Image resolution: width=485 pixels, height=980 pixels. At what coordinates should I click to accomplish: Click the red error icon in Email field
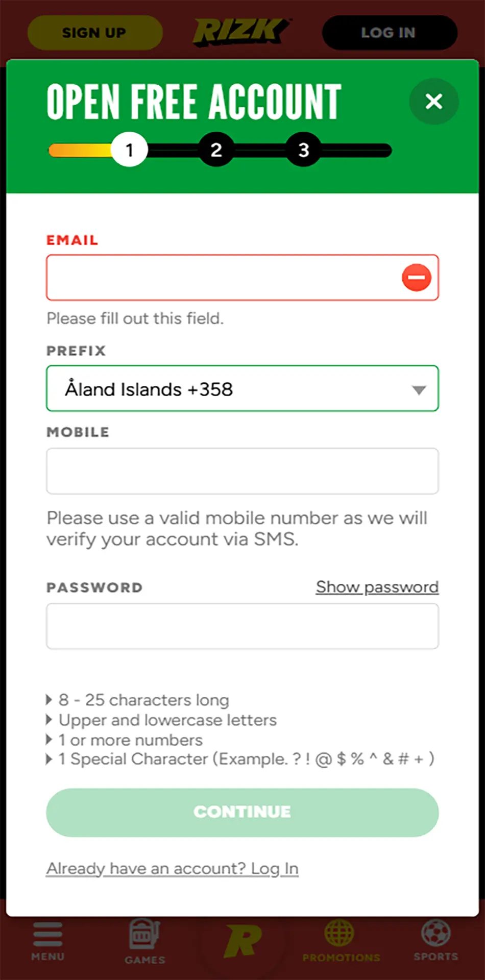(416, 278)
